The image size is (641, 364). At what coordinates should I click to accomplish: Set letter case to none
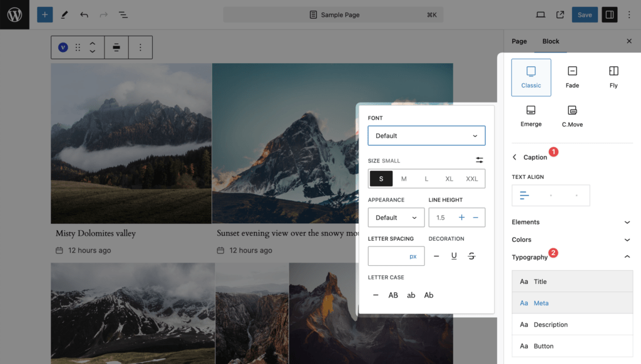(x=376, y=295)
